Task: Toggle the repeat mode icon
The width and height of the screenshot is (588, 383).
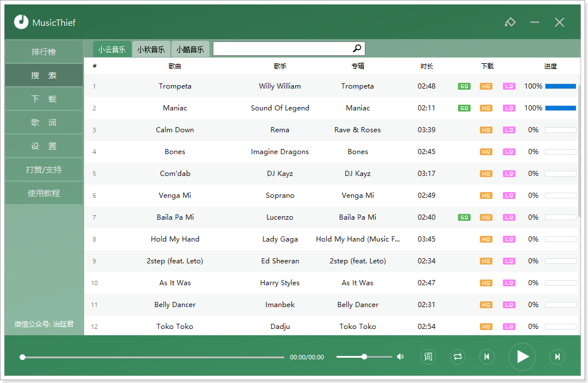Action: pyautogui.click(x=457, y=357)
